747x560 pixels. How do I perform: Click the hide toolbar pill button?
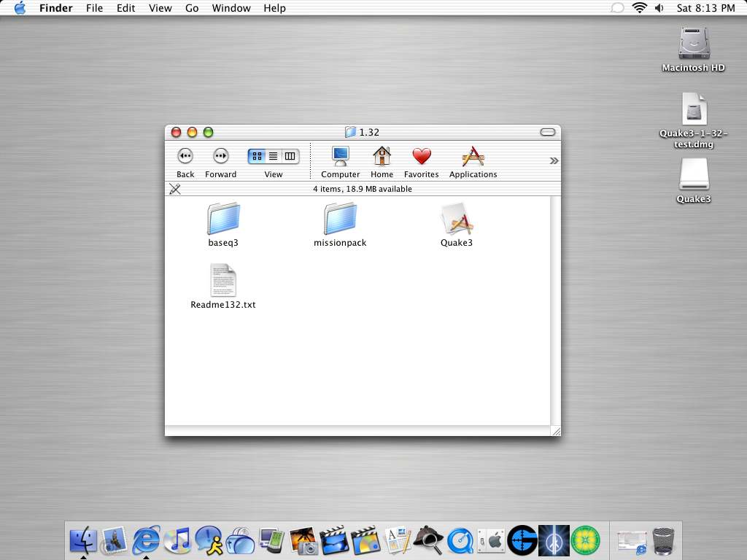point(547,132)
